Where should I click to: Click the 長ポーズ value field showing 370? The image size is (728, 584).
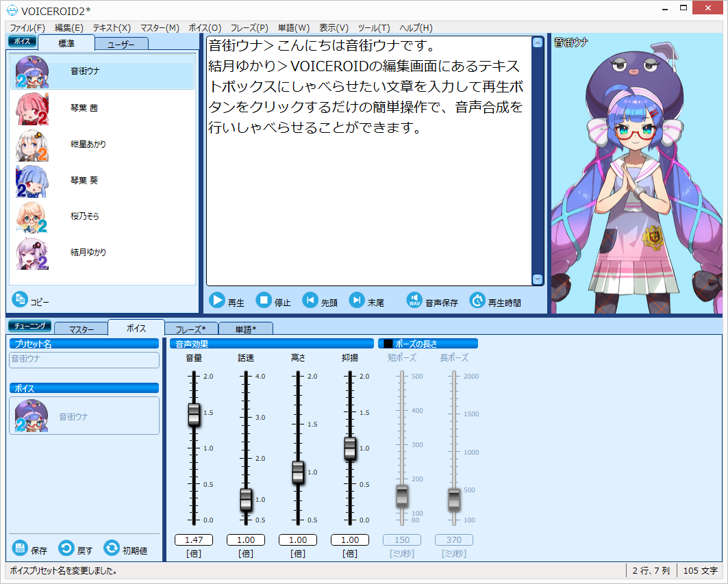coord(454,540)
